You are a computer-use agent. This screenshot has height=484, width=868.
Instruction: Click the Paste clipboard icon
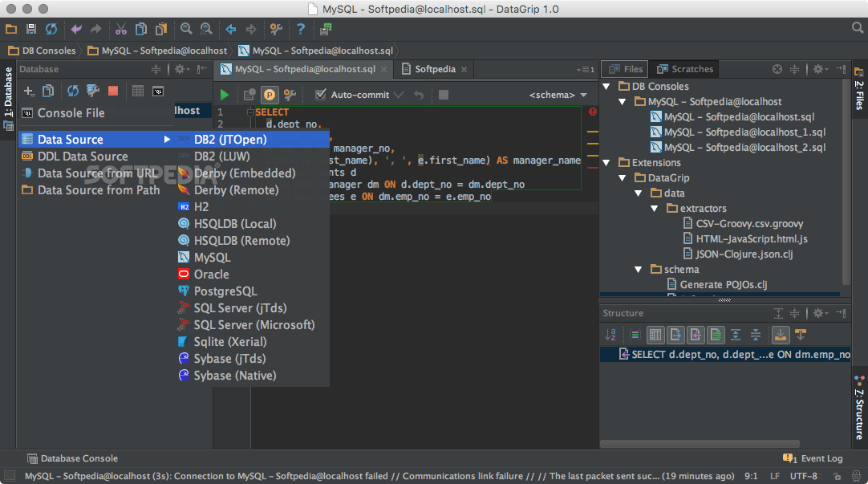pos(161,29)
